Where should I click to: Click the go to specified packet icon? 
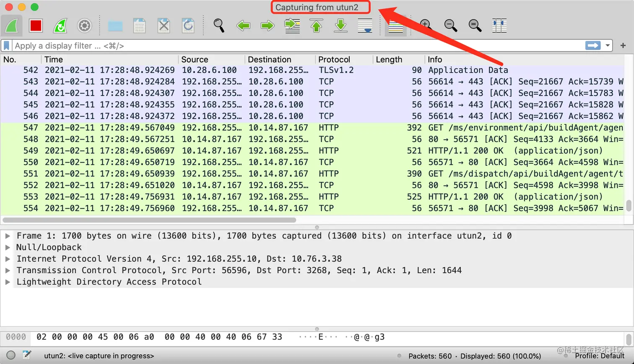[292, 26]
